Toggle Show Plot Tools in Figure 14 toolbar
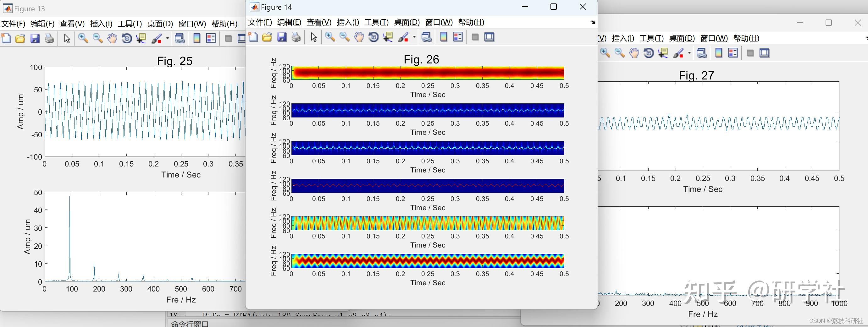The image size is (868, 327). click(x=489, y=37)
